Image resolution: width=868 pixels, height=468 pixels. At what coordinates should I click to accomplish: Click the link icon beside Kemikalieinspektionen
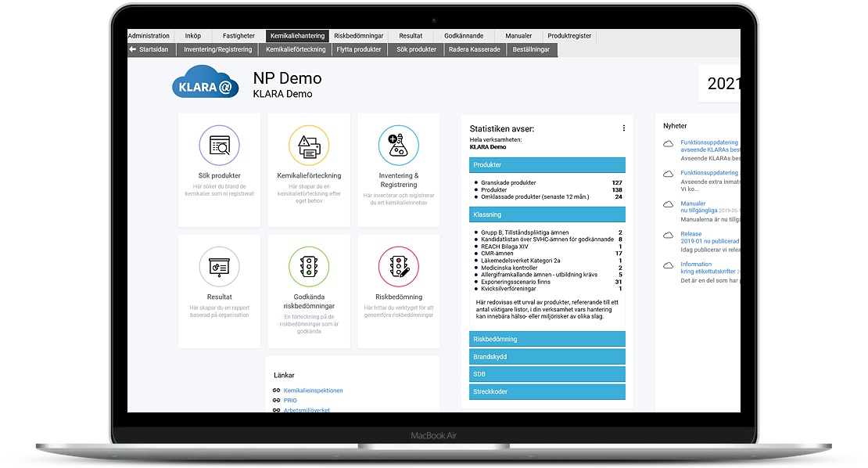tap(276, 391)
